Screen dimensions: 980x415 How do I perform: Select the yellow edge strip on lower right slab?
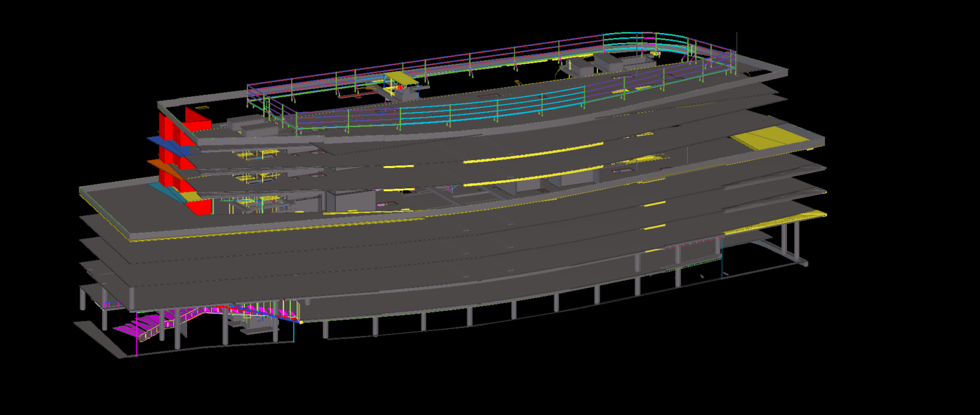pyautogui.click(x=775, y=223)
